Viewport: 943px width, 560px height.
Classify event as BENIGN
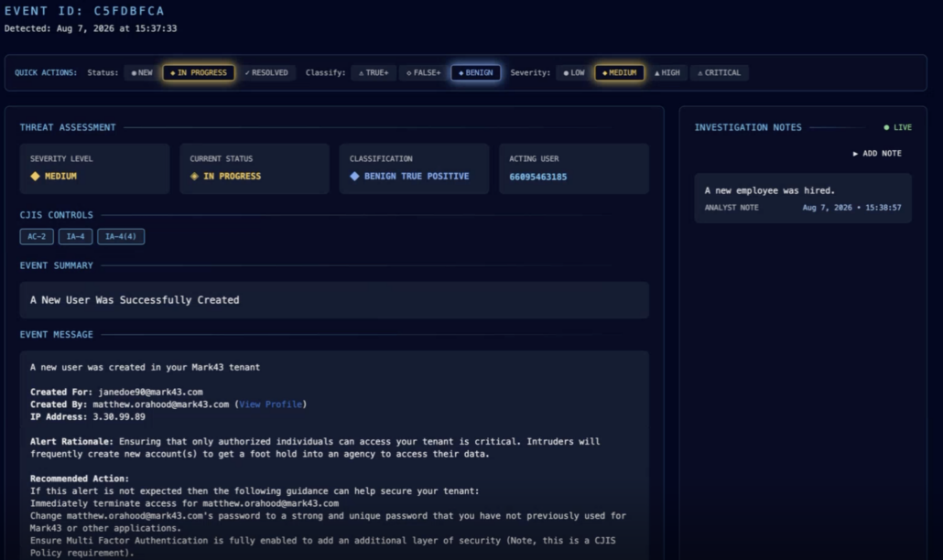click(476, 72)
